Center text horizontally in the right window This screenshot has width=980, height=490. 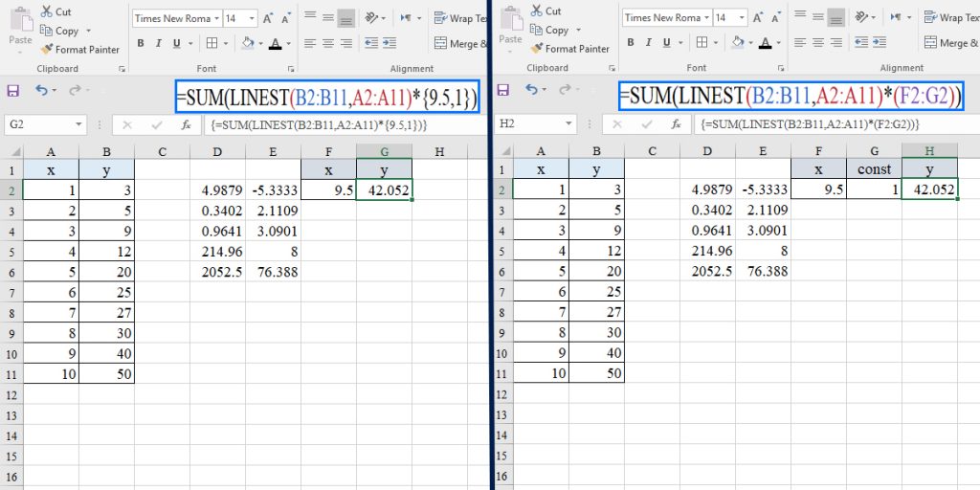(x=818, y=42)
